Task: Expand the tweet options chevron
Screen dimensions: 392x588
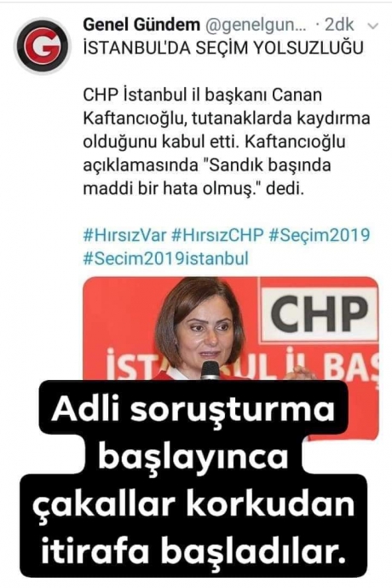Action: [373, 26]
